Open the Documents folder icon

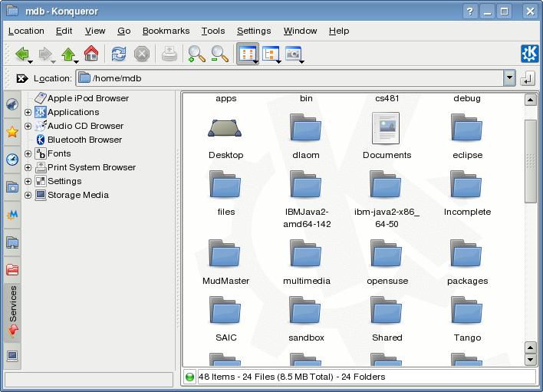click(x=386, y=128)
